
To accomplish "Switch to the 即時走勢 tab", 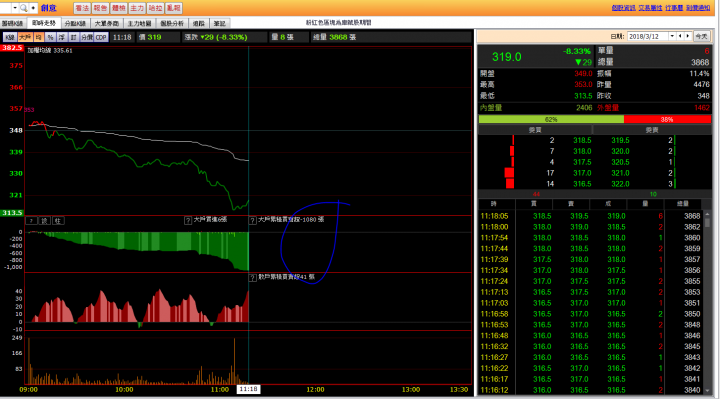I will pyautogui.click(x=44, y=23).
